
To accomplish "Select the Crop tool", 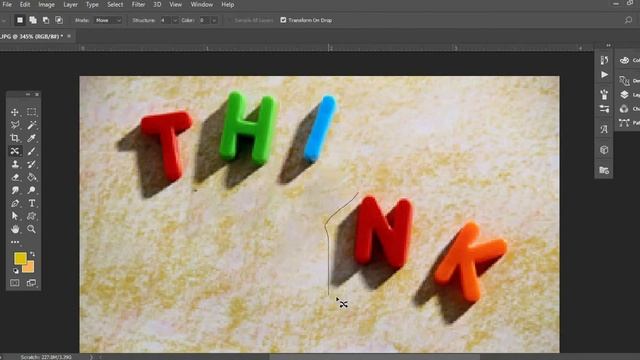I will 15,138.
